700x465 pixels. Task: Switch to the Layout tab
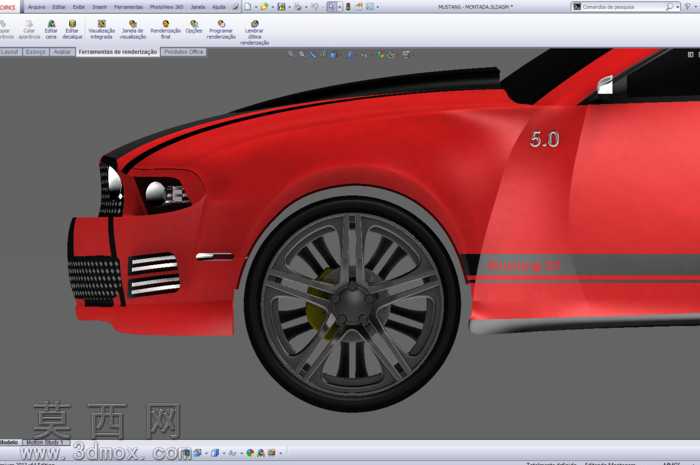(9, 52)
